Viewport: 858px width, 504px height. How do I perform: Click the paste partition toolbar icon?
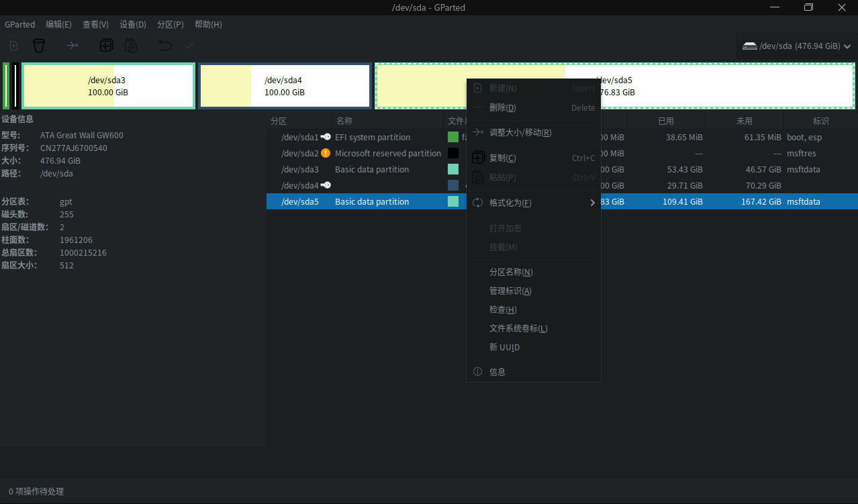pos(131,46)
